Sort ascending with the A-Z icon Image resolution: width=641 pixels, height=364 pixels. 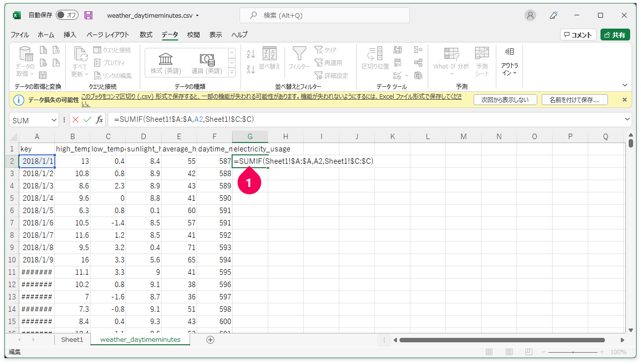click(250, 54)
